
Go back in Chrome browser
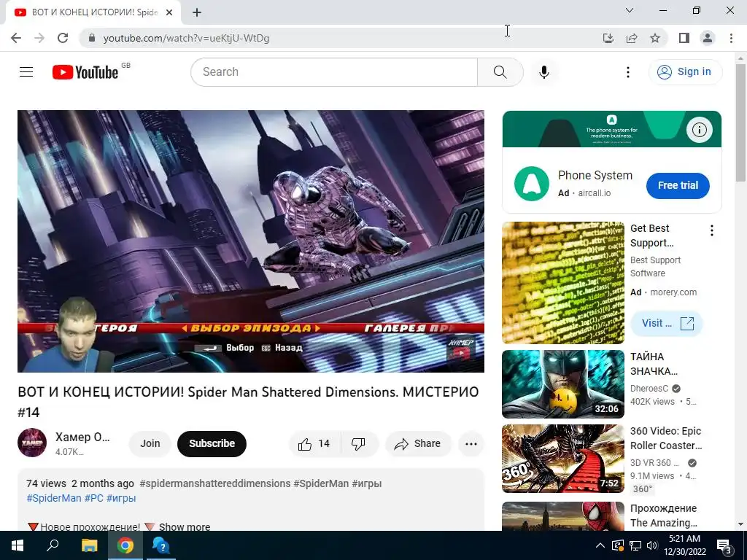16,38
